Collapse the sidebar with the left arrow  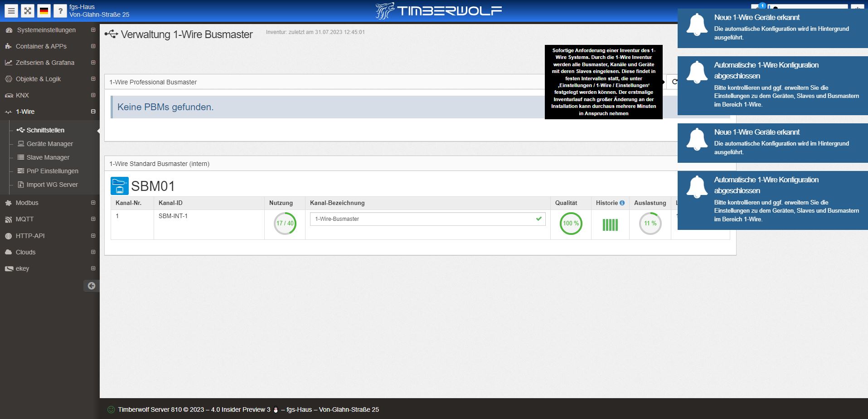(92, 286)
